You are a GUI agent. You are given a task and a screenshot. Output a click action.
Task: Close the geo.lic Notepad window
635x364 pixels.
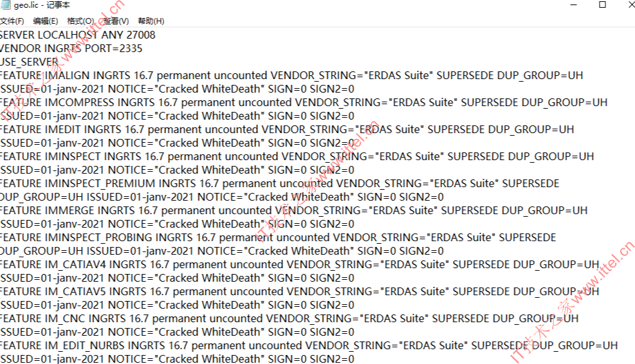coord(629,5)
